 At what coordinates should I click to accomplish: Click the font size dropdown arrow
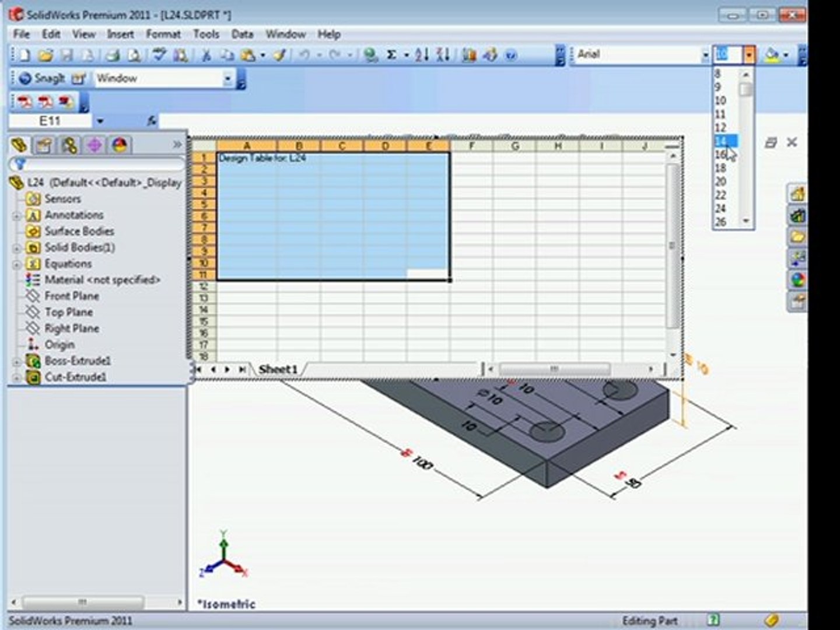[x=749, y=55]
